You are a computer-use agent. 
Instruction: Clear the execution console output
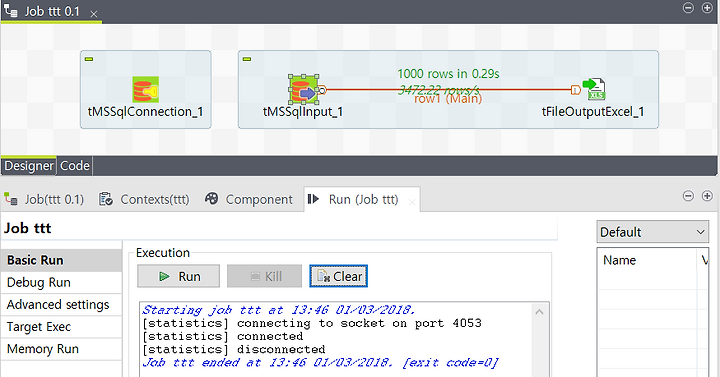[x=338, y=276]
